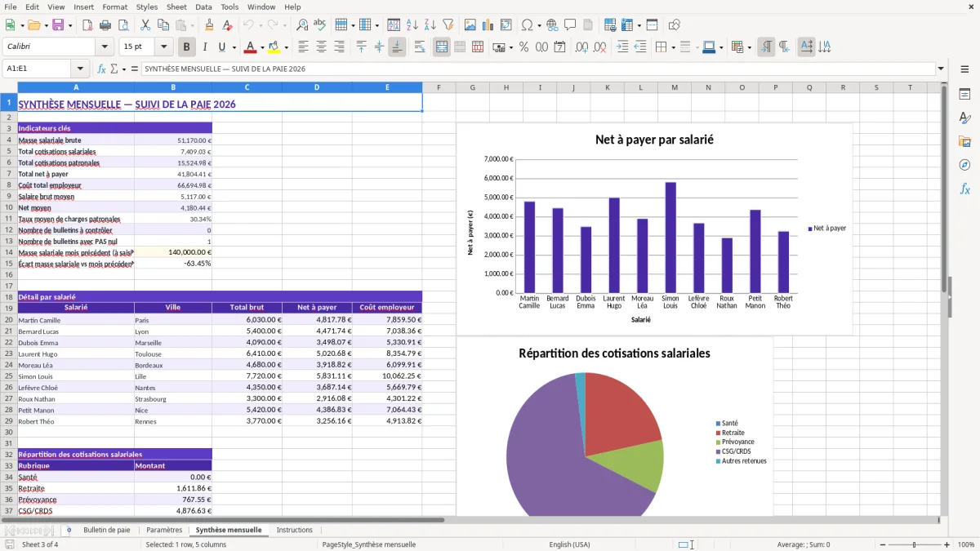Toggle print preview
This screenshot has height=551, width=980.
[122, 25]
